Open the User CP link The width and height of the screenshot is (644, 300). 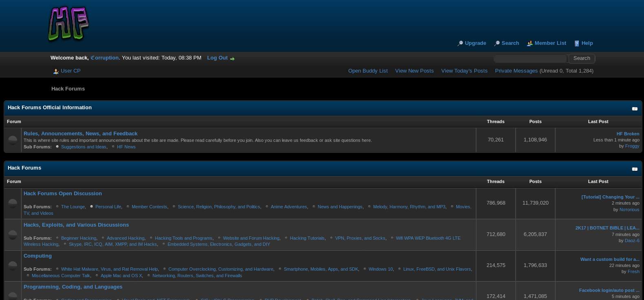click(71, 71)
